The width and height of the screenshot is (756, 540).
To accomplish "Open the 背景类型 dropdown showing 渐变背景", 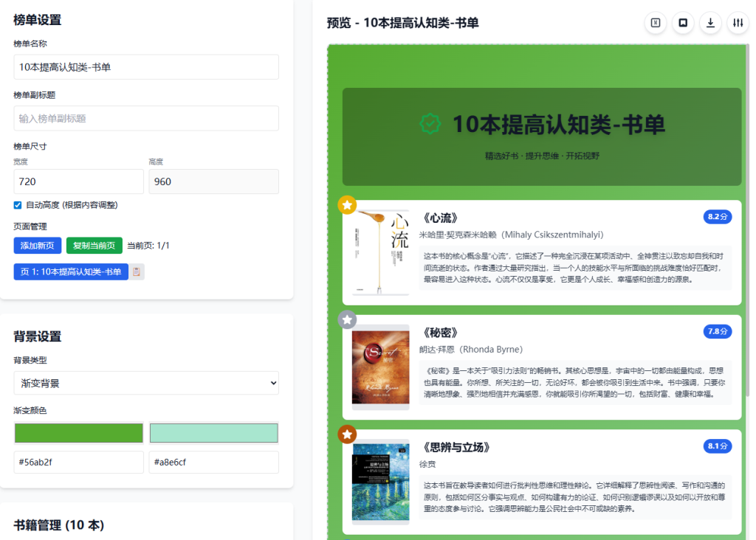I will click(x=146, y=383).
